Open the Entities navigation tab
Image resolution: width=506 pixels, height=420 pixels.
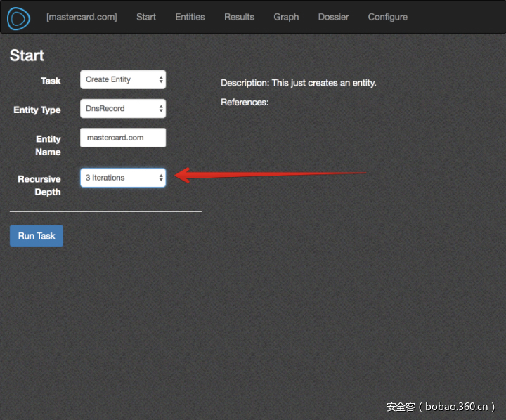coord(190,17)
